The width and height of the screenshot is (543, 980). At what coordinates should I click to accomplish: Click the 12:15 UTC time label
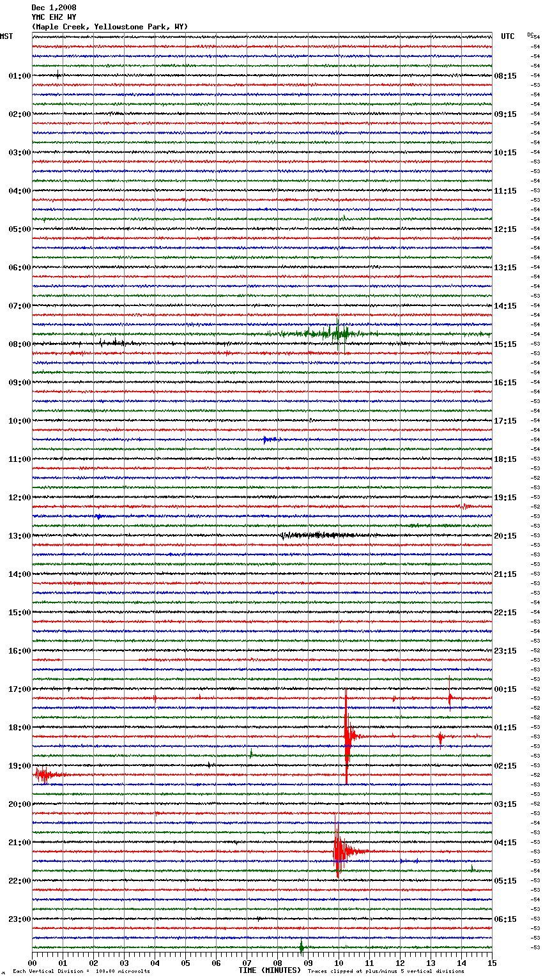505,229
